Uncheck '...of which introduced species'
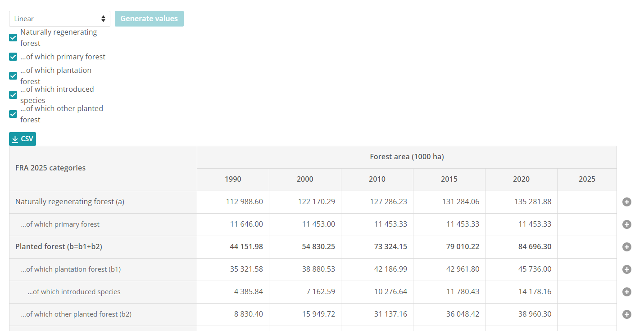The height and width of the screenshot is (331, 644). [13, 95]
